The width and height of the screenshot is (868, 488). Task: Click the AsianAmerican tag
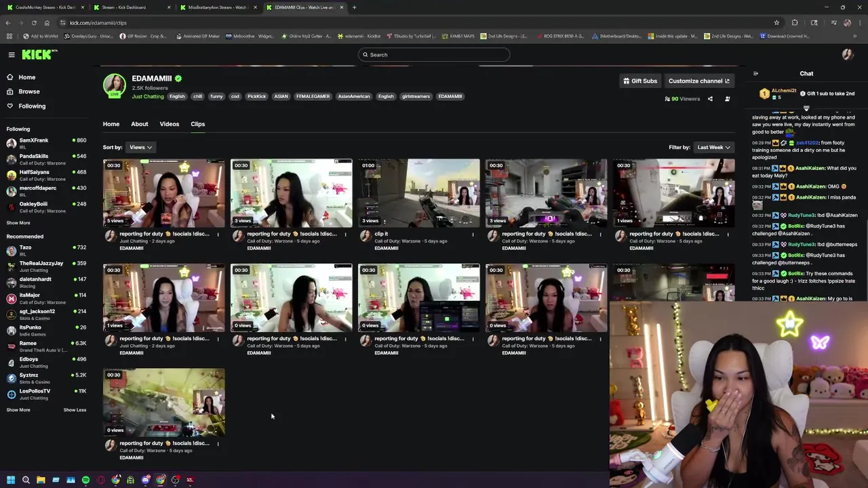[x=354, y=96]
